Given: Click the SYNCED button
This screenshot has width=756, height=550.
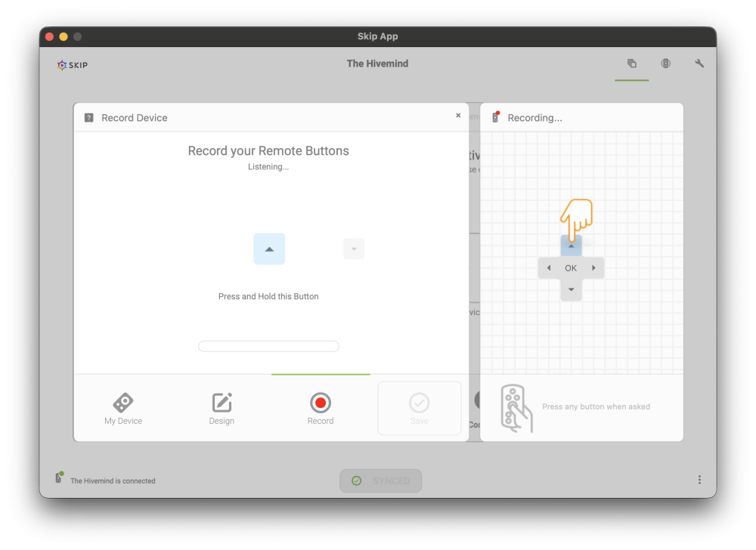Looking at the screenshot, I should point(380,480).
